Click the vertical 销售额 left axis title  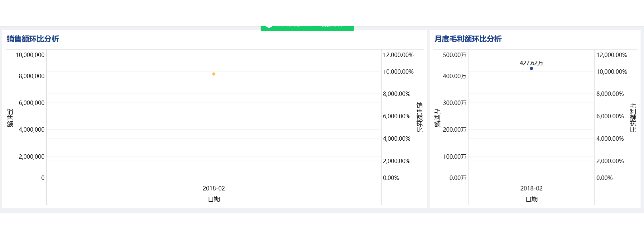tap(10, 118)
